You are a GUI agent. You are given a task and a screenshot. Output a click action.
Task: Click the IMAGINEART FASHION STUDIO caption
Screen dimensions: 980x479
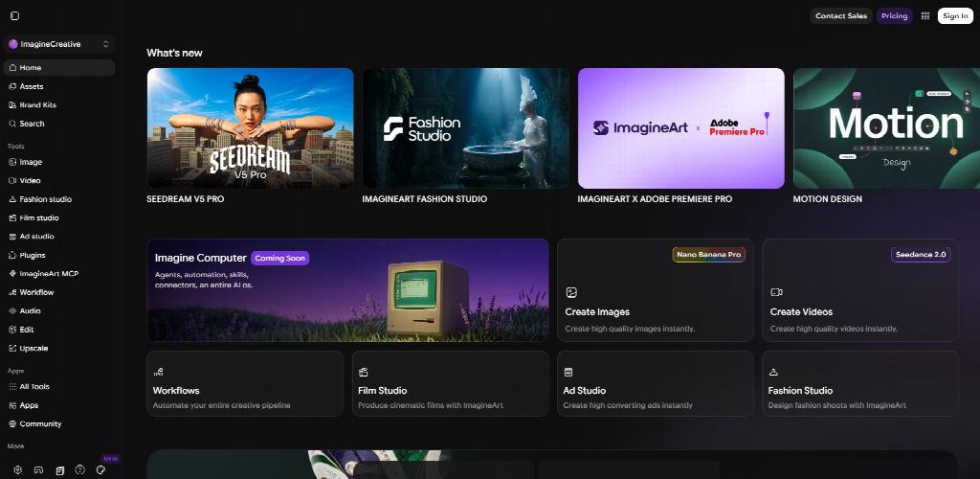click(x=424, y=199)
